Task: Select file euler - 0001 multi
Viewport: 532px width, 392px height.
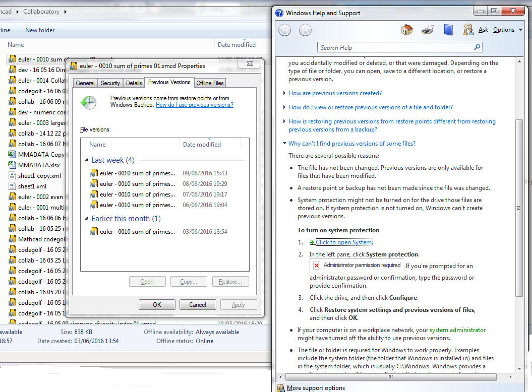Action: coord(37,207)
